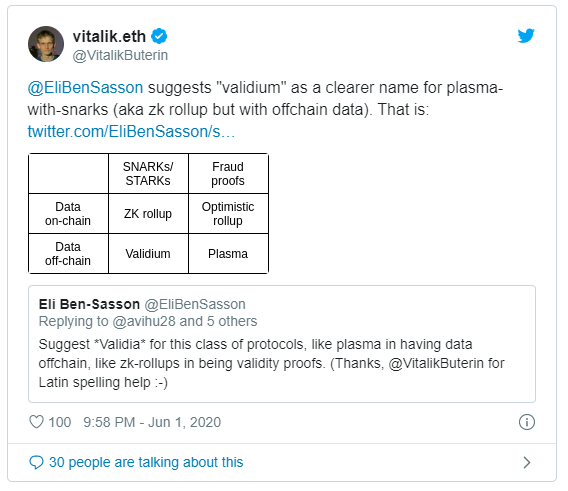Viewport: 568px width, 491px height.
Task: Open vitalik.eth profile picture
Action: tap(46, 44)
